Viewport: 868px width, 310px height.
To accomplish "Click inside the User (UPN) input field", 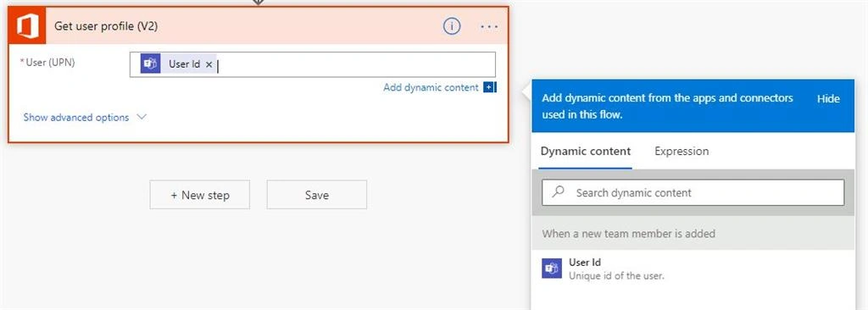I will tap(313, 64).
